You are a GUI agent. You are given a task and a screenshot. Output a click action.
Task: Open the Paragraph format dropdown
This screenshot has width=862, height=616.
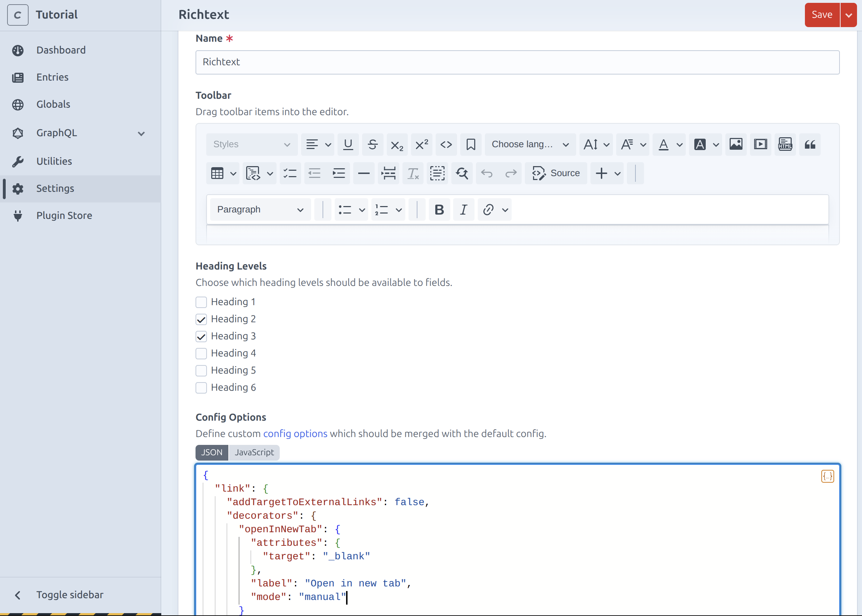pyautogui.click(x=260, y=209)
